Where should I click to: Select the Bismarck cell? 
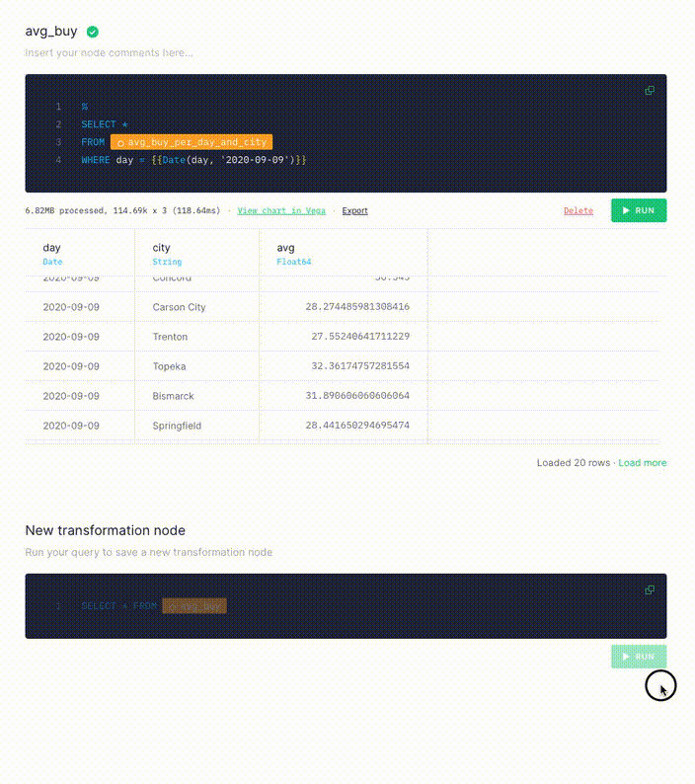[173, 396]
